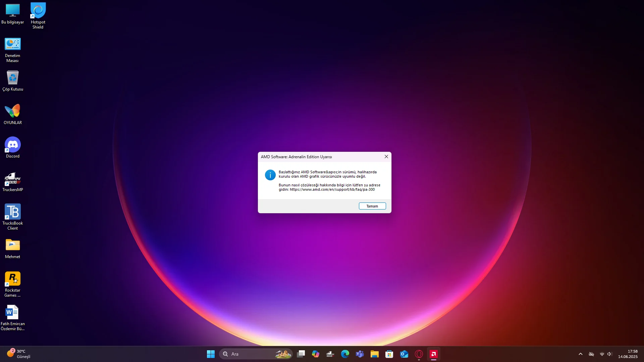Click the Hotspot Shield desktop icon
Viewport: 644px width, 362px height.
pos(38,11)
